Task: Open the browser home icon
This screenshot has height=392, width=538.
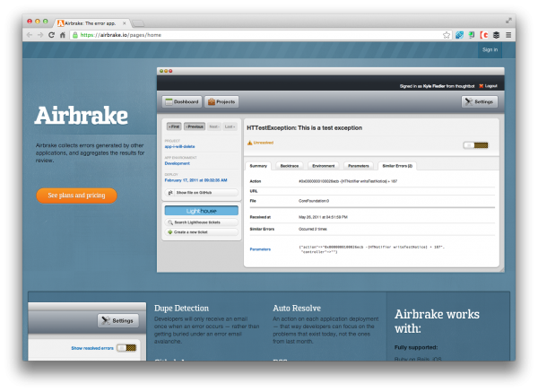Action: point(63,35)
